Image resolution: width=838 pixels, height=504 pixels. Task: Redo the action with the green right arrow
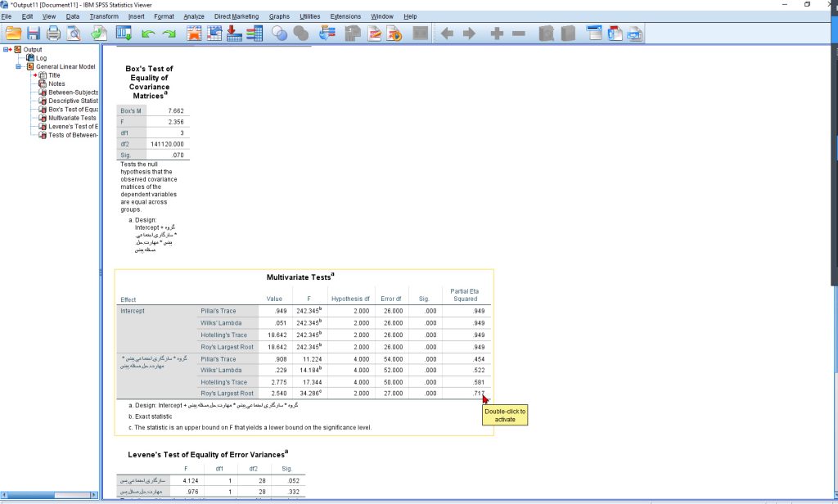[169, 34]
